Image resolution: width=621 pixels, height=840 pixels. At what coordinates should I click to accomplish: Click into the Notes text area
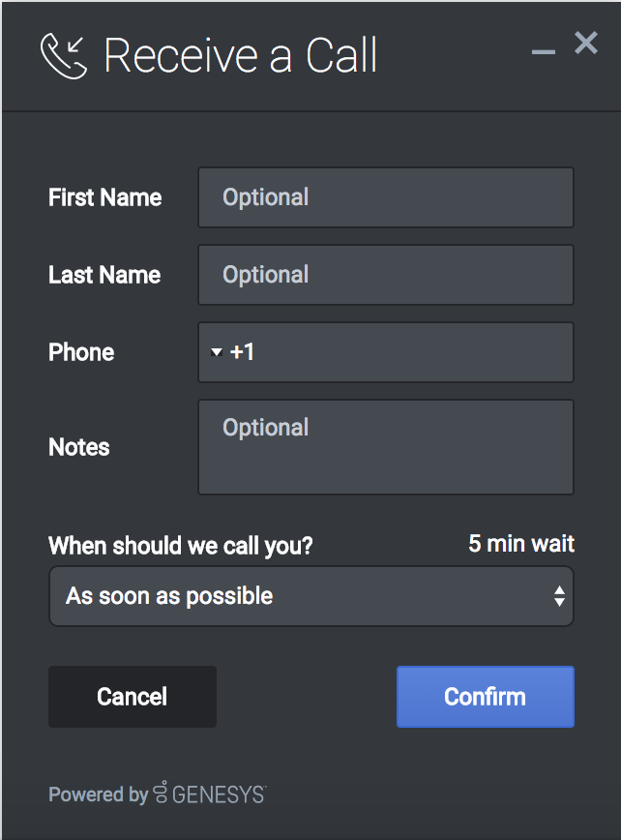[386, 447]
